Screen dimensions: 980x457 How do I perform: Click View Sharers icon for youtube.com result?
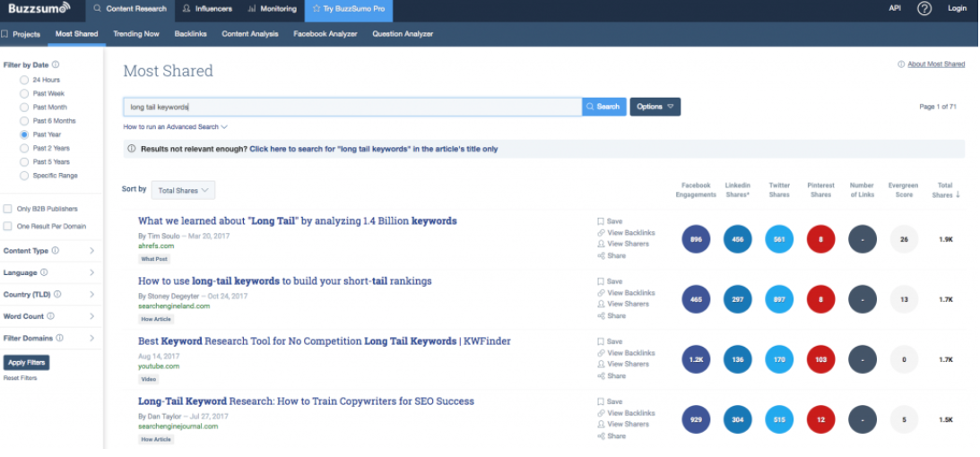tap(601, 364)
